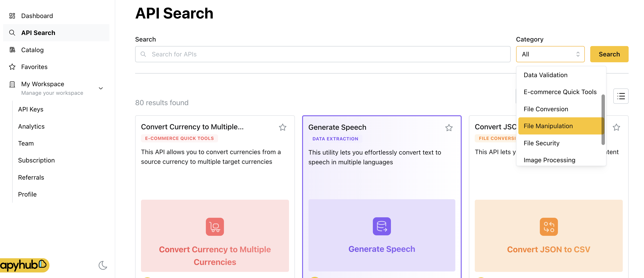Switch to list view layout
The image size is (644, 278).
pyautogui.click(x=621, y=96)
